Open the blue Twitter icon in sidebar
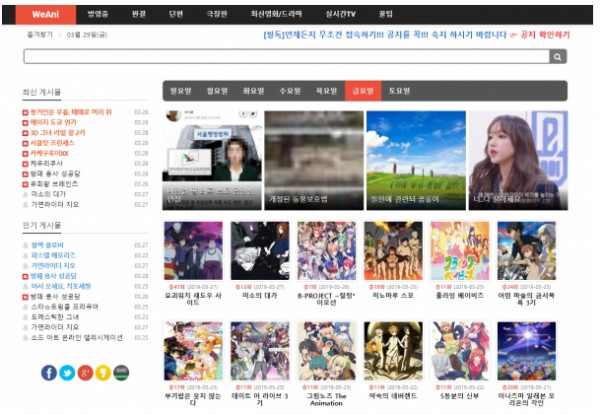Screen dimensions: 600x415 pyautogui.click(x=67, y=373)
